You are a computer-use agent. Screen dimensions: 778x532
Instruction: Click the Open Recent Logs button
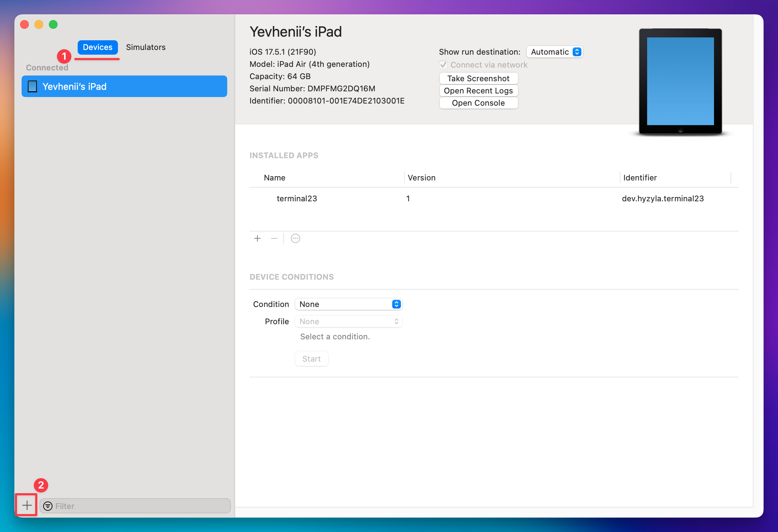478,91
